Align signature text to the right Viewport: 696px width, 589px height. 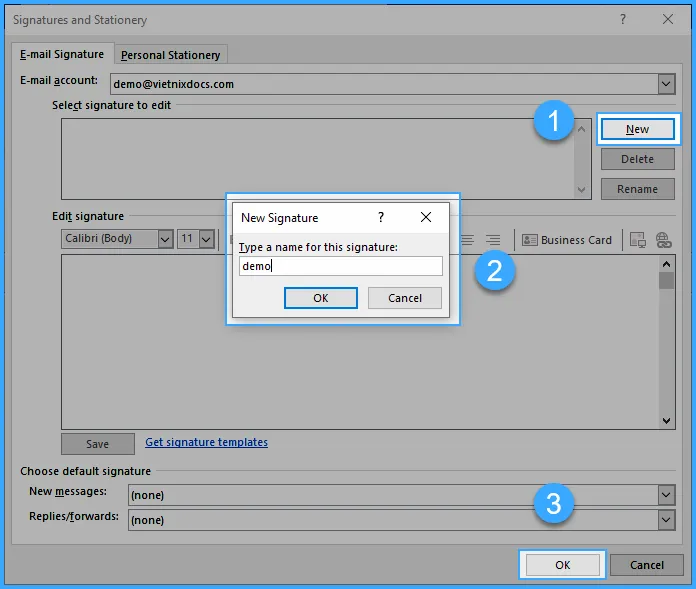tap(493, 240)
